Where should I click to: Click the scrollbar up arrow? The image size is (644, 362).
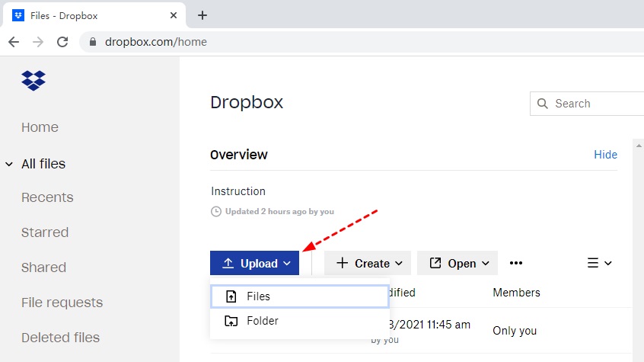[x=639, y=146]
